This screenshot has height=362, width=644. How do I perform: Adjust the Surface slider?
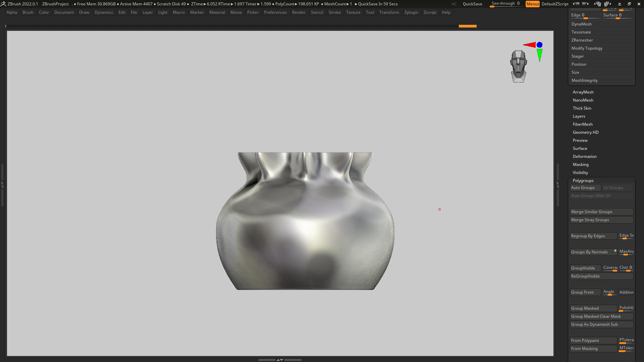click(618, 16)
